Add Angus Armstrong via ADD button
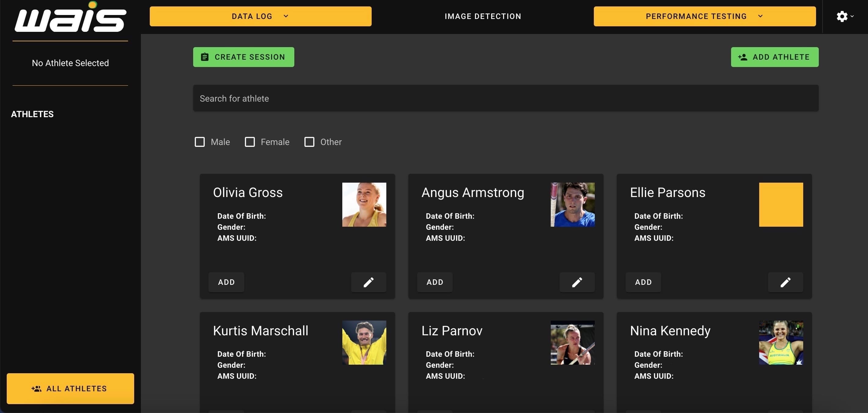 [x=435, y=282]
